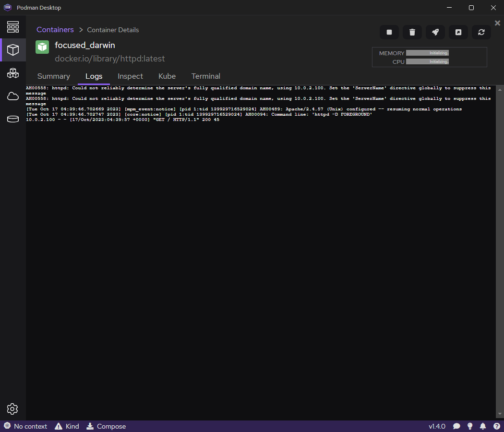
Task: Click the AH00489 Apache configured log line
Action: tap(244, 109)
